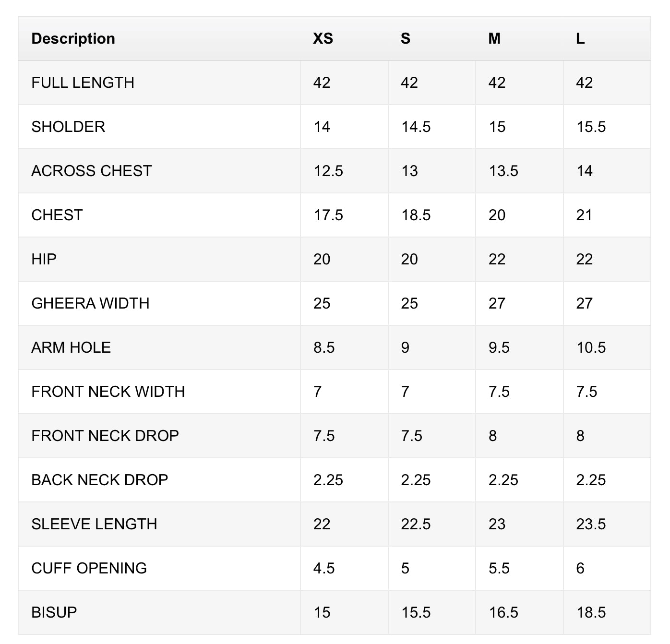Select the BACK NECK DROP row label
670x644 pixels.
pos(99,480)
